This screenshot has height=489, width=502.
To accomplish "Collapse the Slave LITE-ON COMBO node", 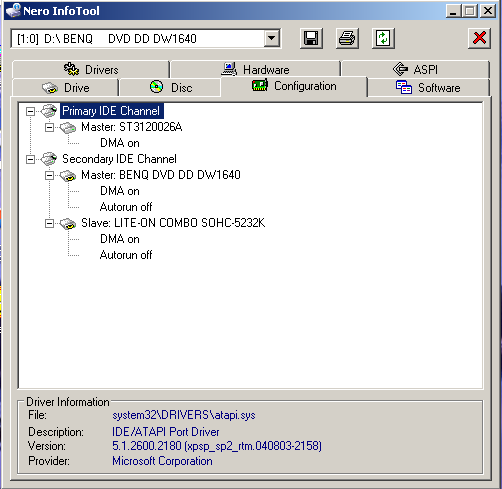I will click(x=49, y=223).
